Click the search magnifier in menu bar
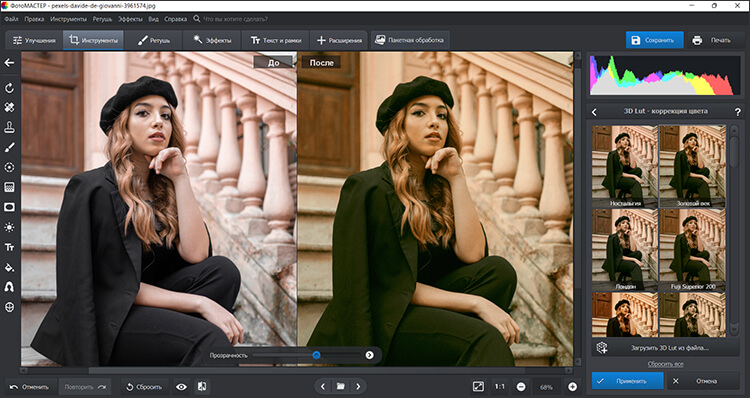Image resolution: width=750 pixels, height=398 pixels. pyautogui.click(x=197, y=19)
